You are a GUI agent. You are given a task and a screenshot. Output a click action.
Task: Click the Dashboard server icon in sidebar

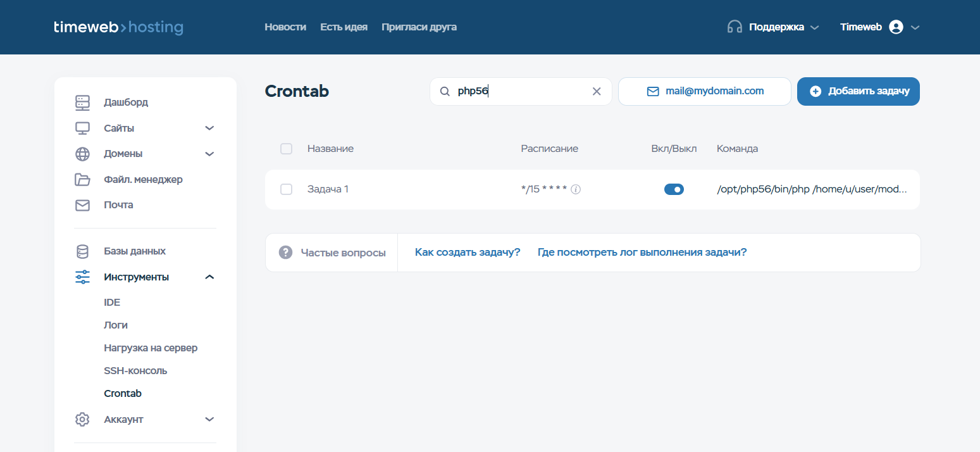[x=82, y=103]
